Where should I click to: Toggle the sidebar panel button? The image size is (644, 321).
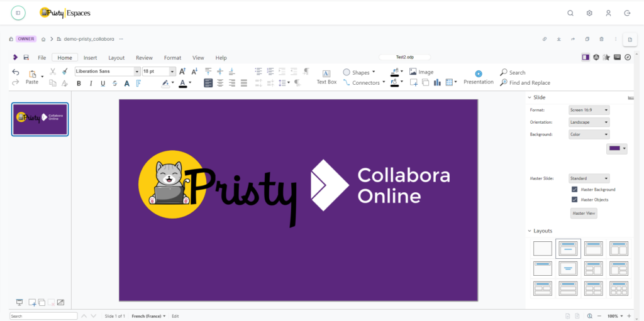point(586,57)
